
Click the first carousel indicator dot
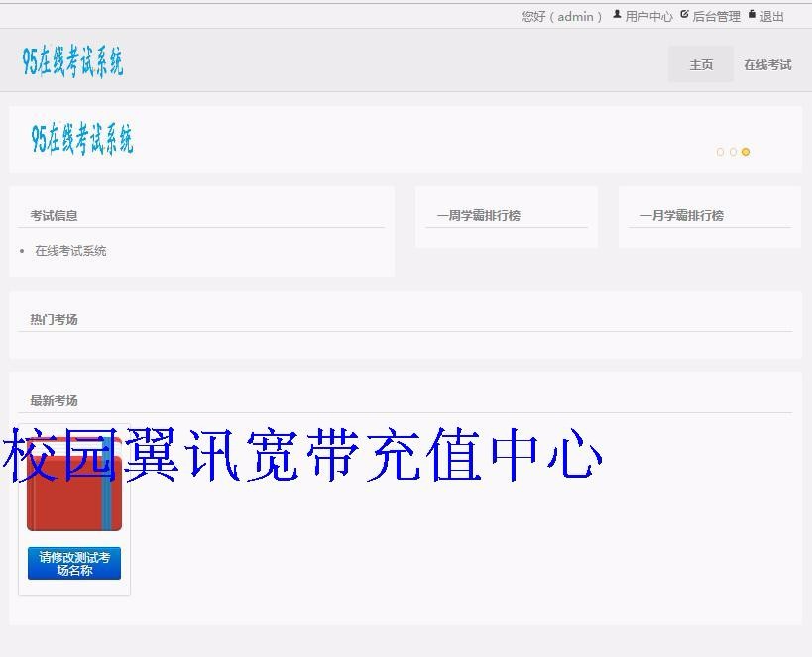pyautogui.click(x=721, y=152)
